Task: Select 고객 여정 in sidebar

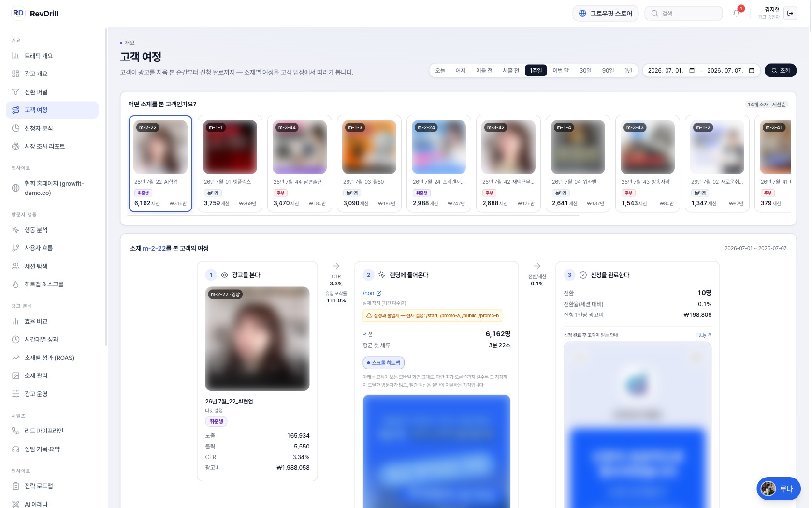Action: (52, 110)
